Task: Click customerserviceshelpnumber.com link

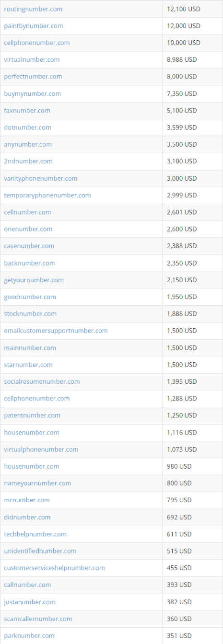Action: pyautogui.click(x=54, y=568)
